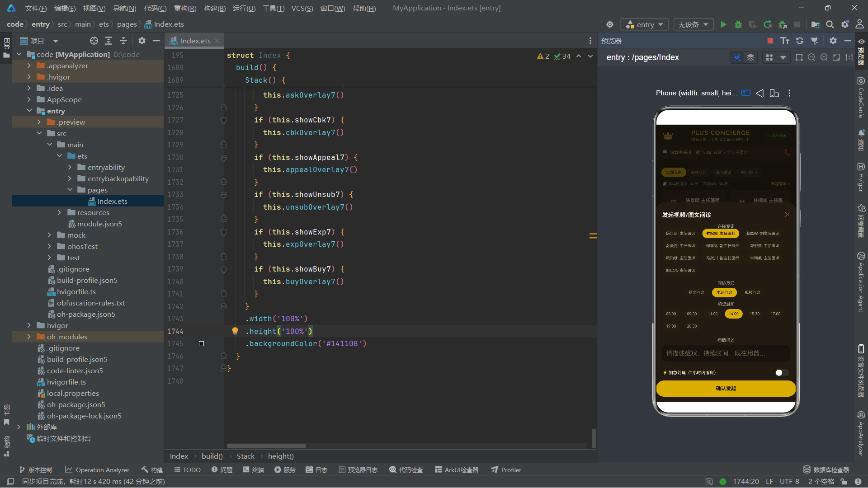Viewport: 868px width, 488px height.
Task: Apply changes with the green reload icon
Action: tap(768, 24)
